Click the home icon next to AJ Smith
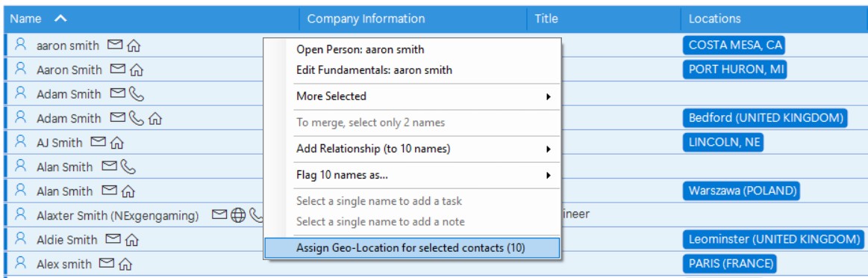This screenshot has width=868, height=278. 116,143
